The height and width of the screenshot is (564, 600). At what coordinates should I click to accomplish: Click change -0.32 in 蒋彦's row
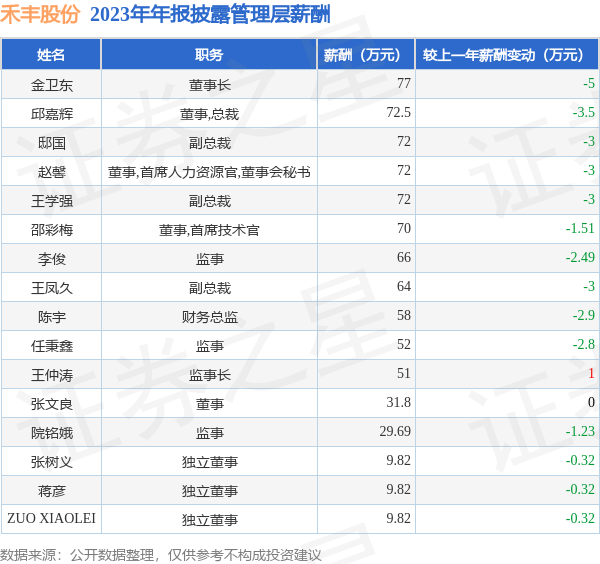coord(580,489)
